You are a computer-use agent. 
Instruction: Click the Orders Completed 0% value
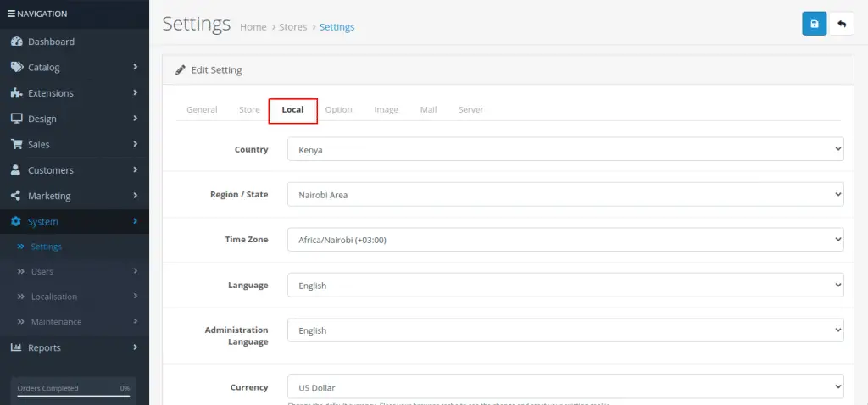click(x=125, y=388)
